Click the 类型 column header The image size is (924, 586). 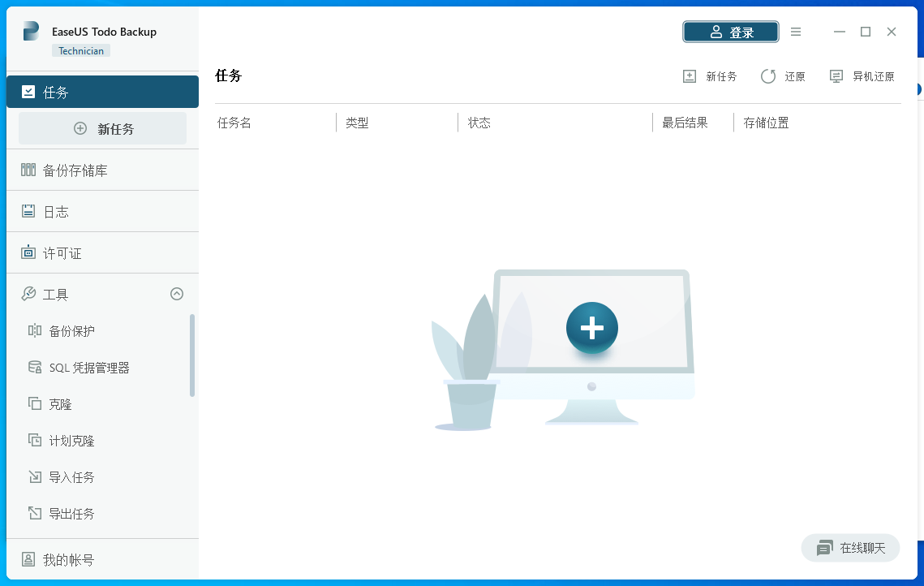(x=357, y=123)
